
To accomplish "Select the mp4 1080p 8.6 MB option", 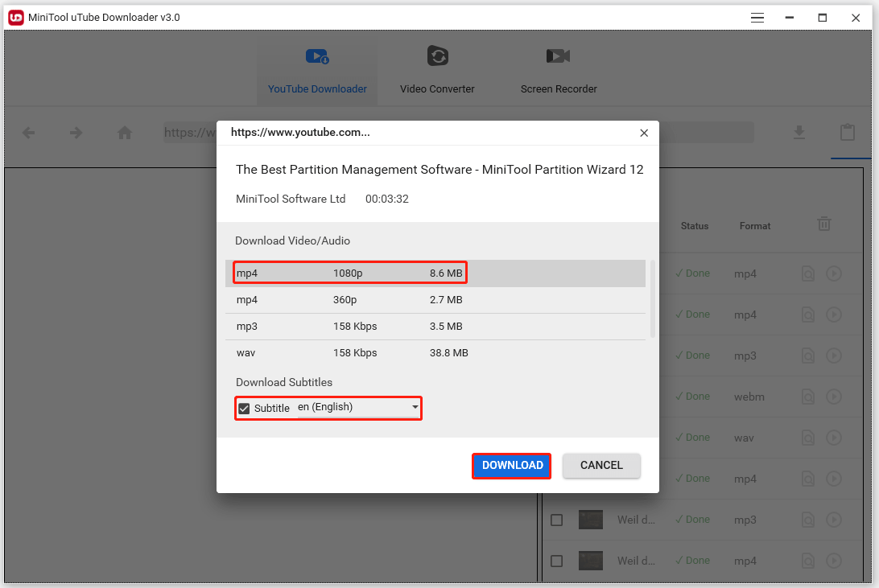I will point(435,273).
